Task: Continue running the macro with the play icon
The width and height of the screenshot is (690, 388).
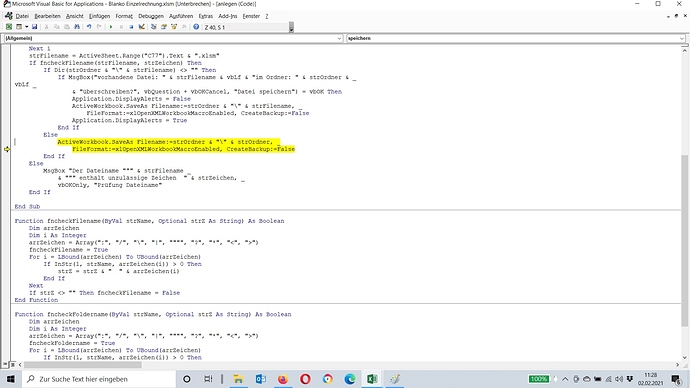Action: pos(111,27)
